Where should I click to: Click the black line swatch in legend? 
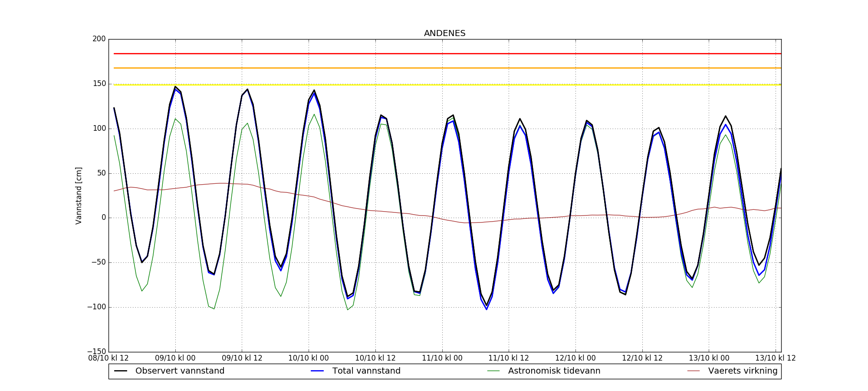pyautogui.click(x=121, y=371)
